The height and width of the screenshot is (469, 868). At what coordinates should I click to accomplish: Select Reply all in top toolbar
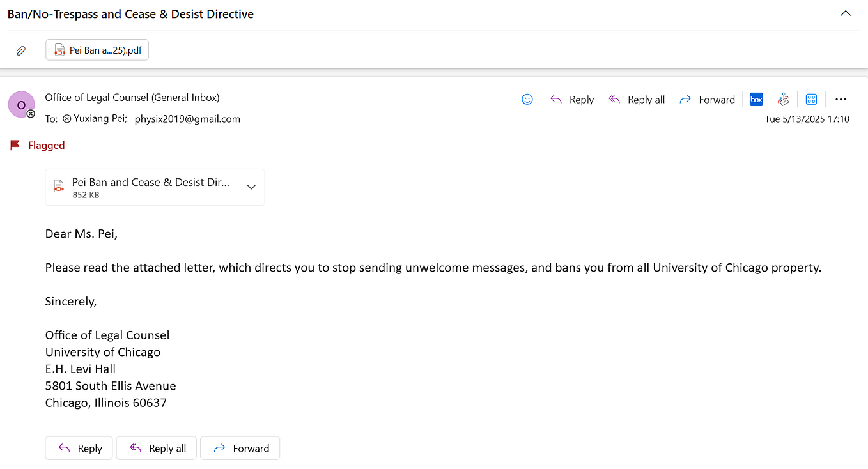pos(637,99)
